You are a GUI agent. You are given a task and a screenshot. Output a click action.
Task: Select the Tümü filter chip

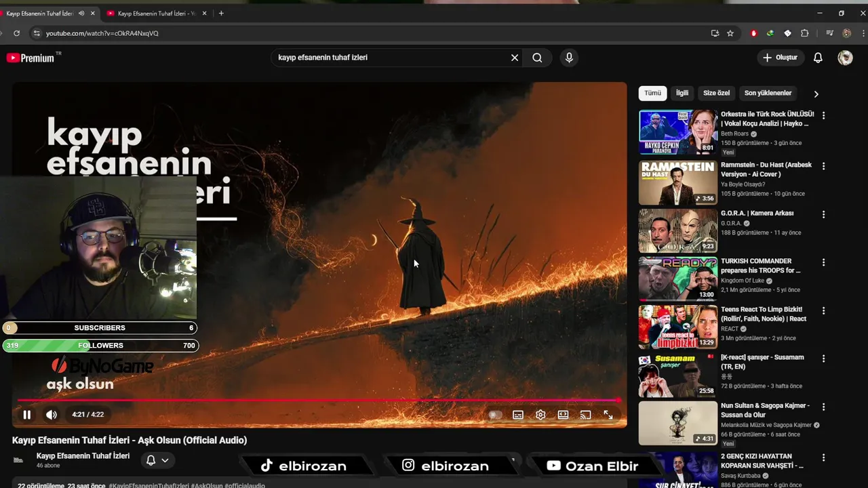click(x=652, y=93)
